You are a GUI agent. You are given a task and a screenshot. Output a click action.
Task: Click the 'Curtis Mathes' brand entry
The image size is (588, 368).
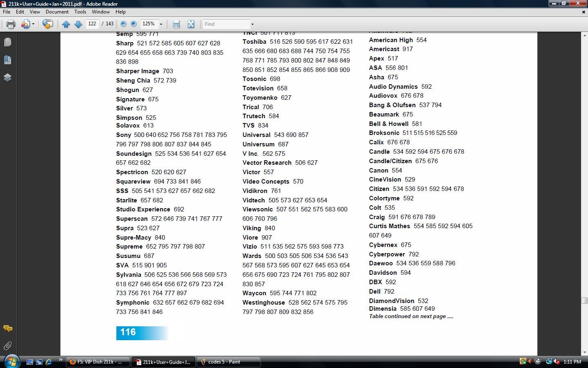390,226
